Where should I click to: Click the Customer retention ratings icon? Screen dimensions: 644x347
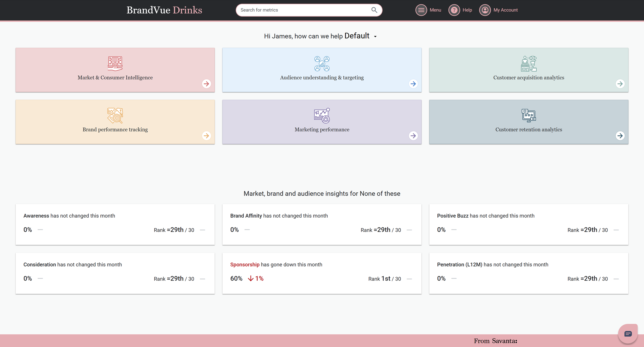coord(529,115)
